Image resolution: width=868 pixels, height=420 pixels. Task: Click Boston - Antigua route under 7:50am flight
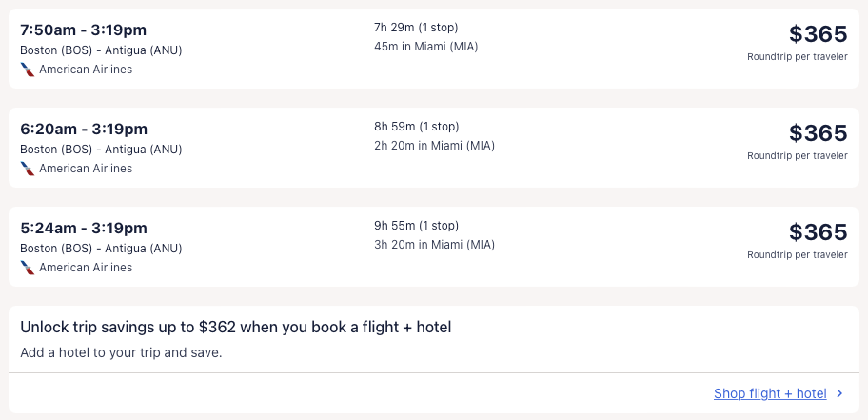(101, 50)
